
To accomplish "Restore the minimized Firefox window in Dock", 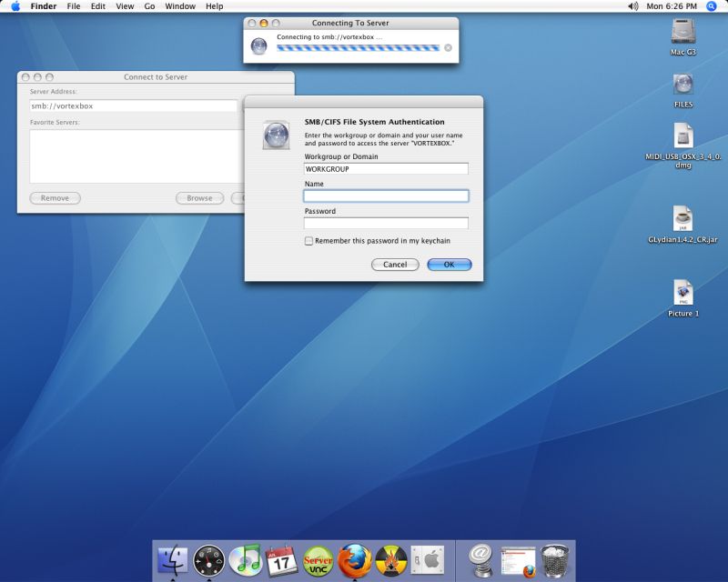I will (518, 562).
